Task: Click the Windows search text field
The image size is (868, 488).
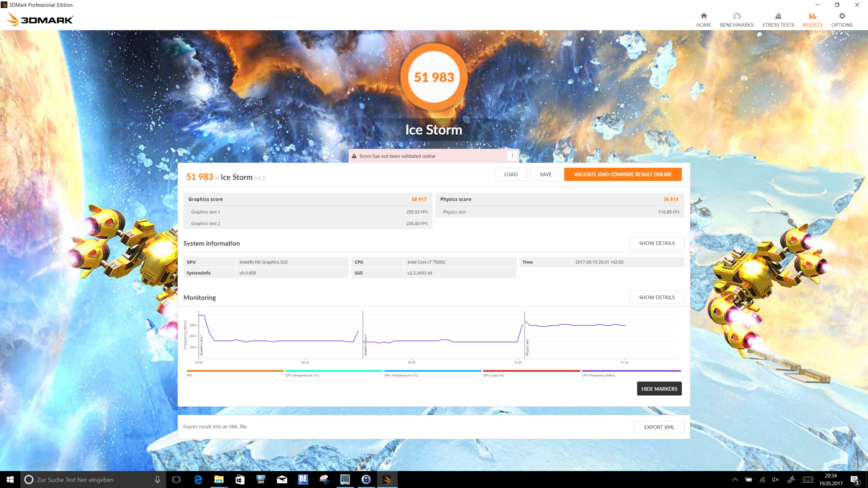Action: coord(90,479)
